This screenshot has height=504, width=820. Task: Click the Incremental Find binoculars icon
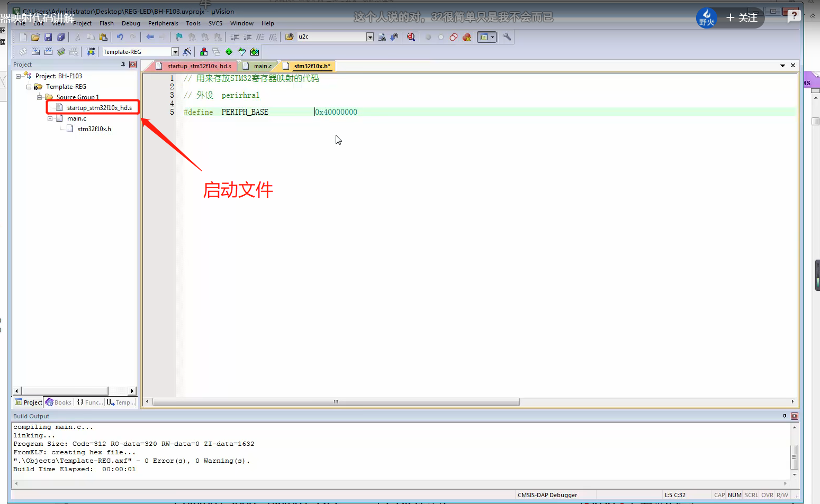394,37
